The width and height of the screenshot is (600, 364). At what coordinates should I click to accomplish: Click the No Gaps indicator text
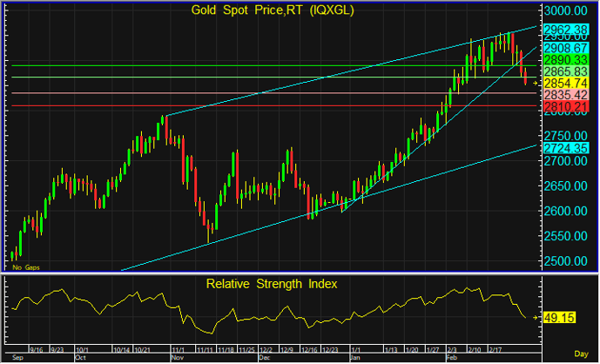click(x=25, y=267)
